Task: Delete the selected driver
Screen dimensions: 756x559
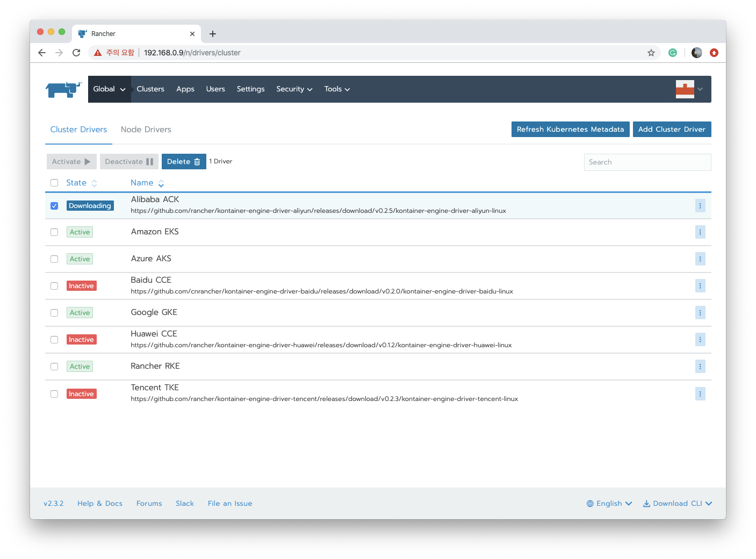Action: [x=184, y=162]
